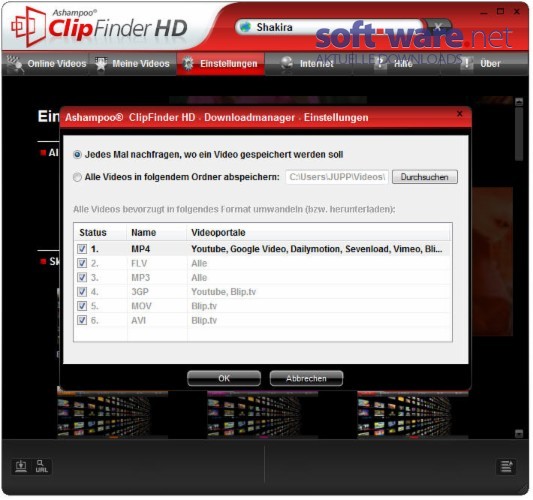Select the 'MP3' name cell
533x500 pixels.
click(140, 278)
